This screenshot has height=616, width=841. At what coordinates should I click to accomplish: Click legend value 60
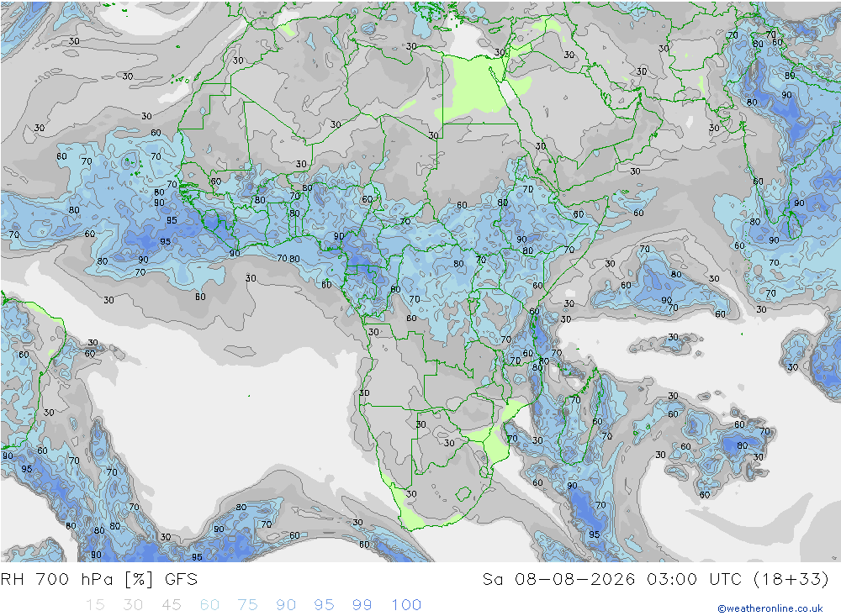pos(209,605)
